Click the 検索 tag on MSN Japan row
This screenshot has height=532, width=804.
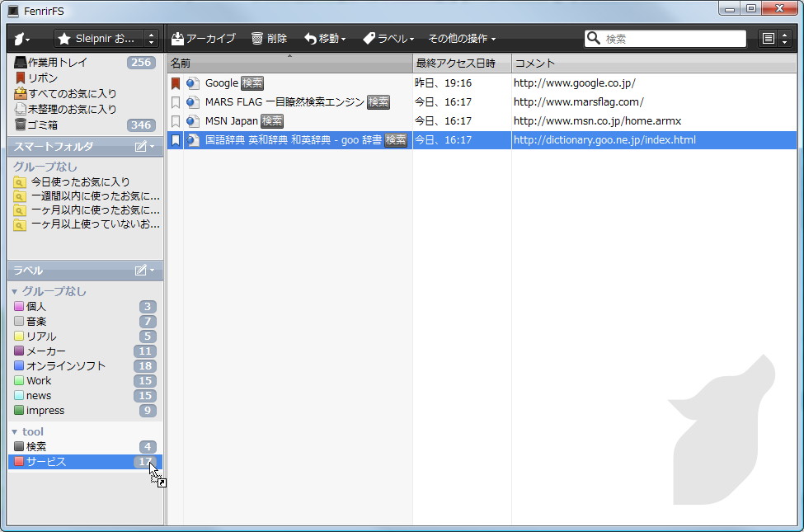tap(272, 121)
